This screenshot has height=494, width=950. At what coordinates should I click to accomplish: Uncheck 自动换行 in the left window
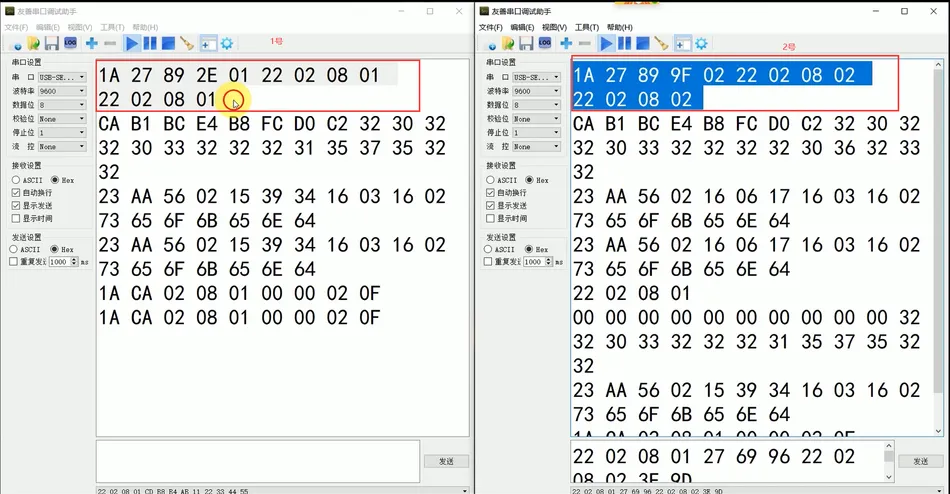click(16, 193)
